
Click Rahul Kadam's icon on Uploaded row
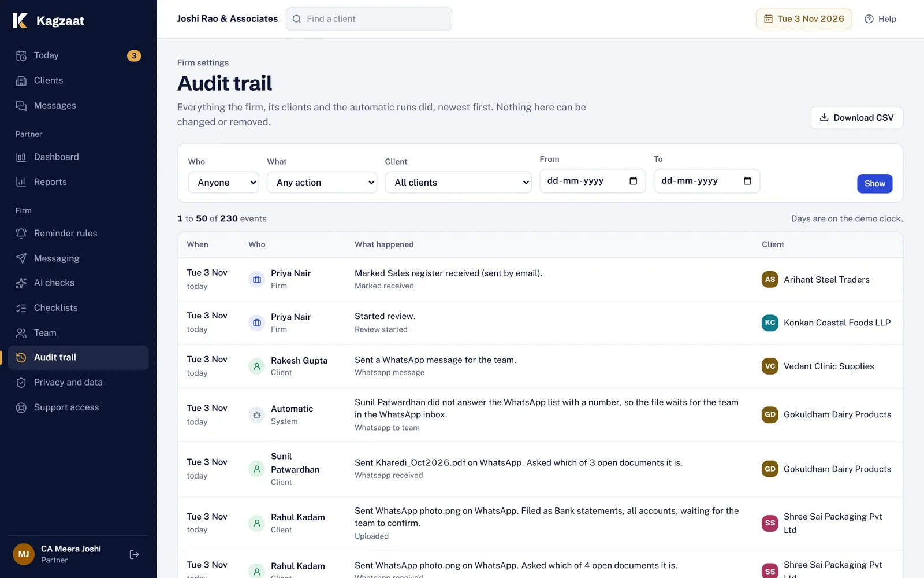click(257, 523)
